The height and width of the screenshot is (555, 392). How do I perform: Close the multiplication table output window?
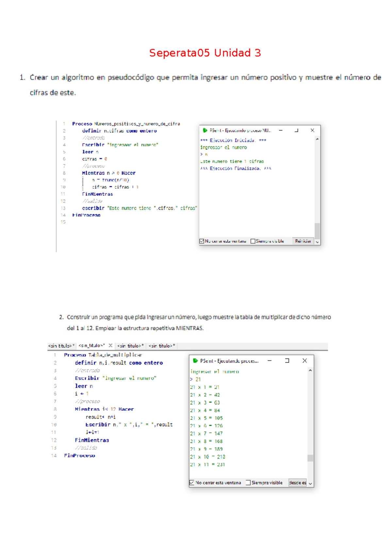(304, 361)
